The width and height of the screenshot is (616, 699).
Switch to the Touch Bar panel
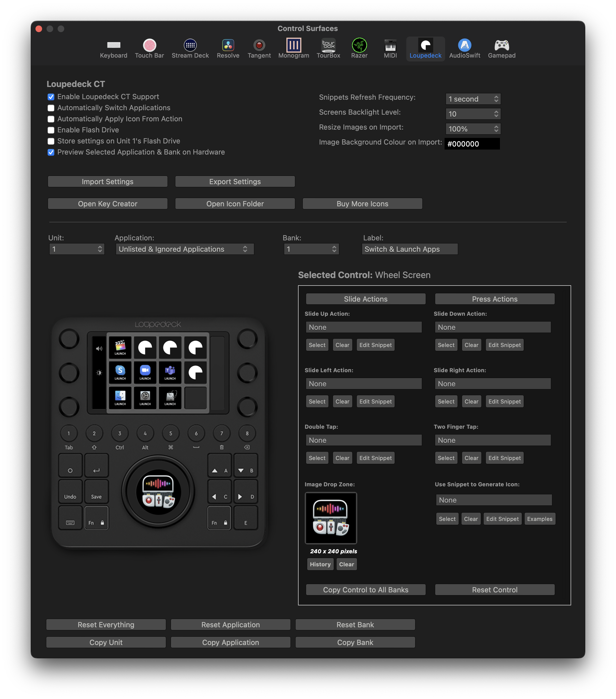(x=150, y=49)
